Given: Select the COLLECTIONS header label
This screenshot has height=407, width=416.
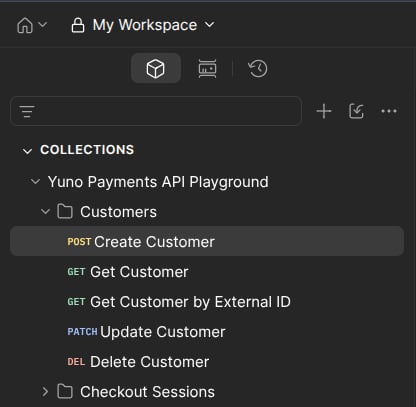Looking at the screenshot, I should pos(87,150).
